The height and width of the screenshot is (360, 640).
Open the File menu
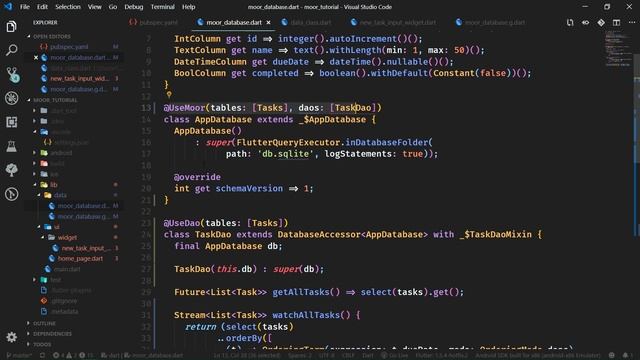[24, 7]
